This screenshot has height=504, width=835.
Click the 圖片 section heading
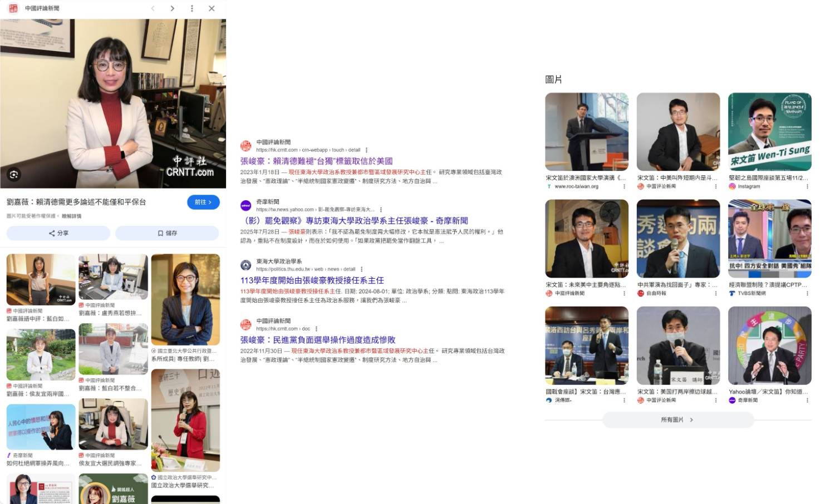[553, 80]
